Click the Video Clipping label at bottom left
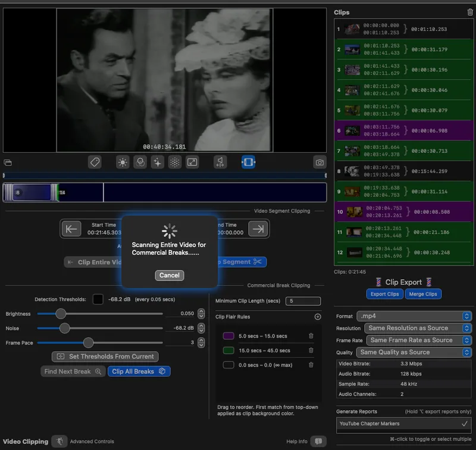This screenshot has height=450, width=476. click(x=26, y=442)
